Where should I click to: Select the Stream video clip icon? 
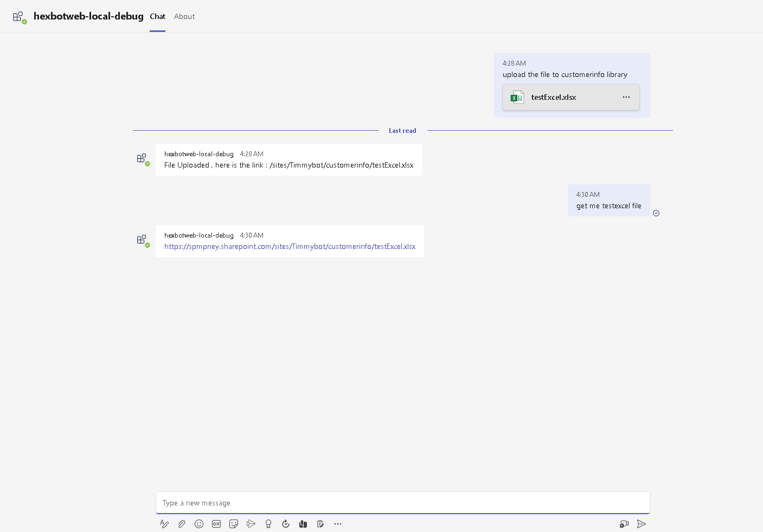coord(251,524)
